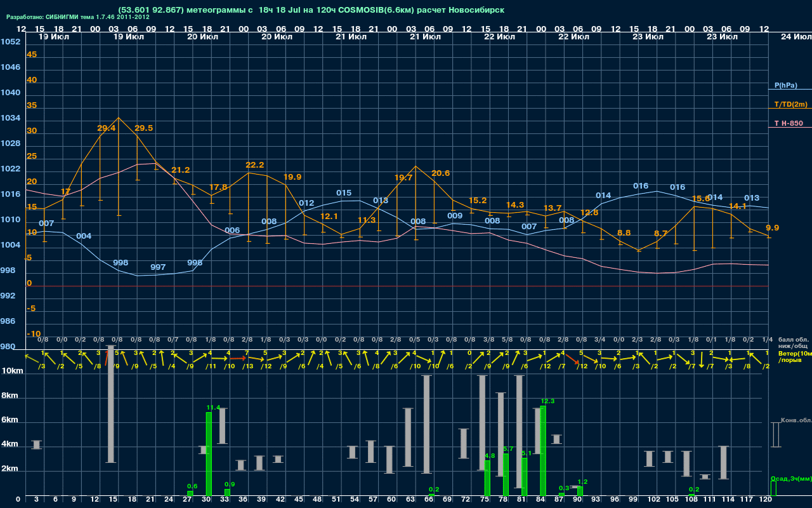This screenshot has width=812, height=508.
Task: Click the 012 pressure label
Action: (307, 203)
